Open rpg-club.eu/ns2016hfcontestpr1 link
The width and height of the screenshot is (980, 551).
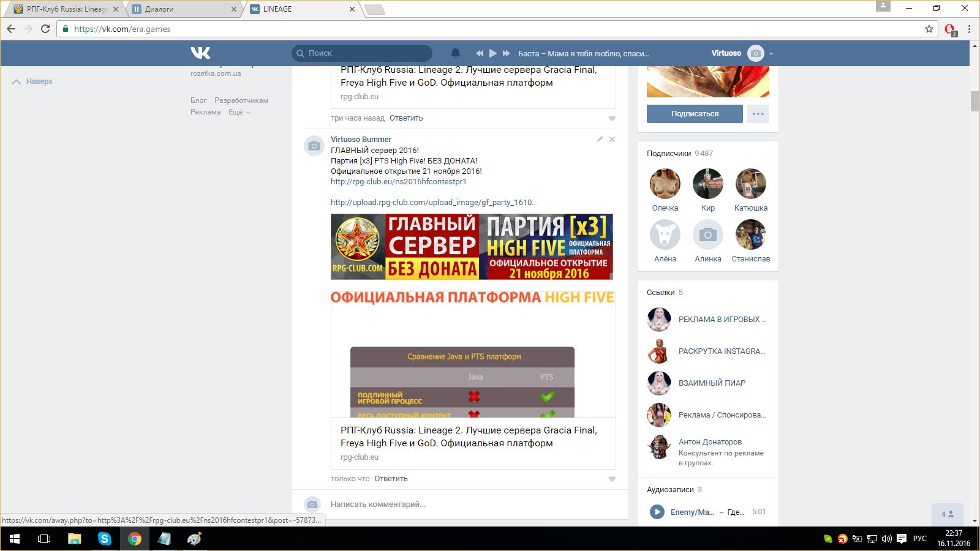coord(398,182)
